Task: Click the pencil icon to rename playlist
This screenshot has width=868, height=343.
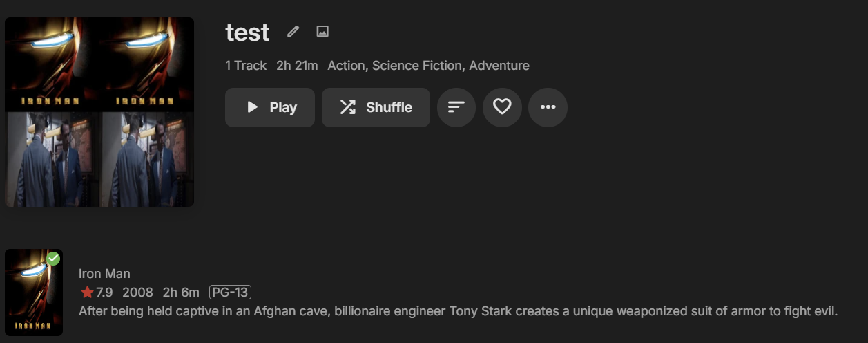Action: click(x=293, y=31)
